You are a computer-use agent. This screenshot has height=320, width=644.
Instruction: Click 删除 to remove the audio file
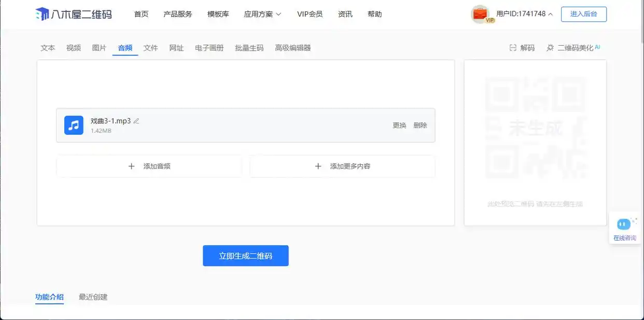421,126
